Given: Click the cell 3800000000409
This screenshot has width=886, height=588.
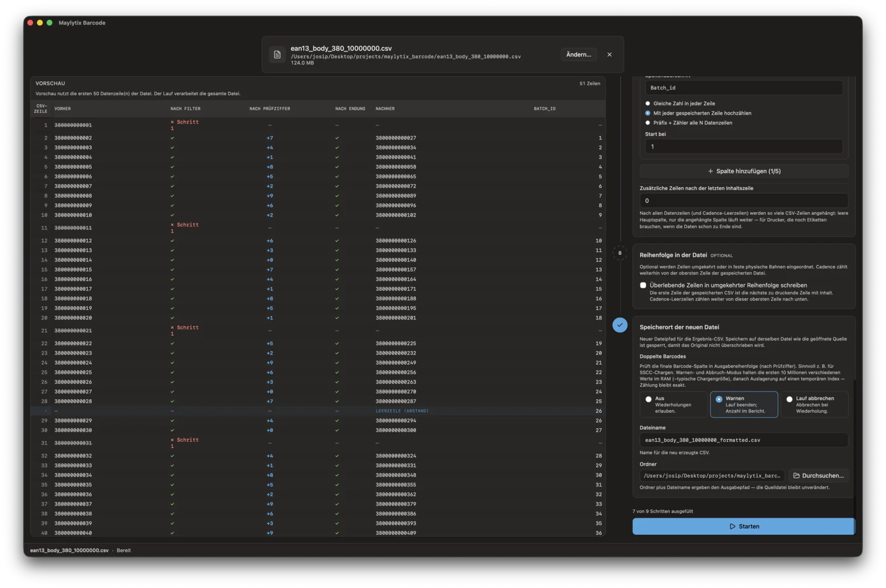Looking at the screenshot, I should (x=396, y=533).
